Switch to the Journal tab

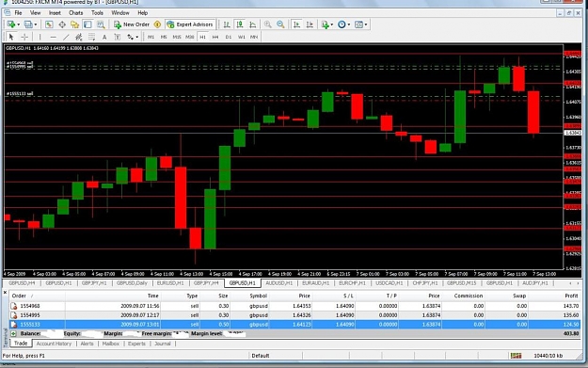click(x=163, y=344)
